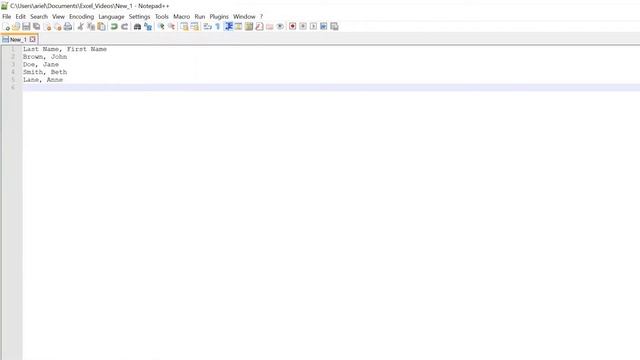Image resolution: width=640 pixels, height=360 pixels.
Task: Zoom in using toolbar magnifier
Action: click(x=161, y=27)
